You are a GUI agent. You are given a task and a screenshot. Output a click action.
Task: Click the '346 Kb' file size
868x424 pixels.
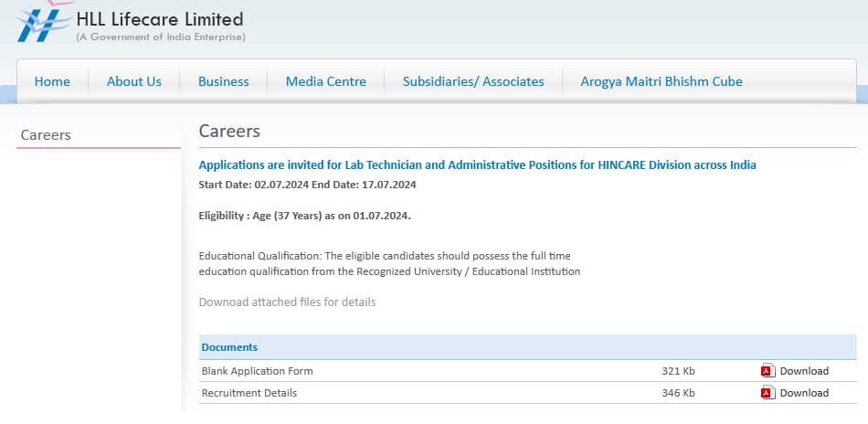(678, 393)
